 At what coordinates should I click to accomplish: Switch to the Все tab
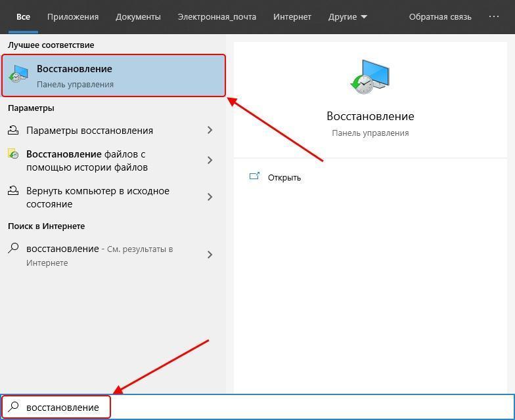[x=24, y=17]
